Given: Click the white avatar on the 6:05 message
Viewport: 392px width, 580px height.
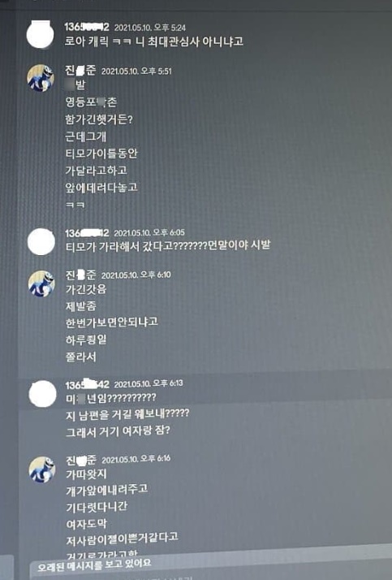Looking at the screenshot, I should pyautogui.click(x=41, y=242).
